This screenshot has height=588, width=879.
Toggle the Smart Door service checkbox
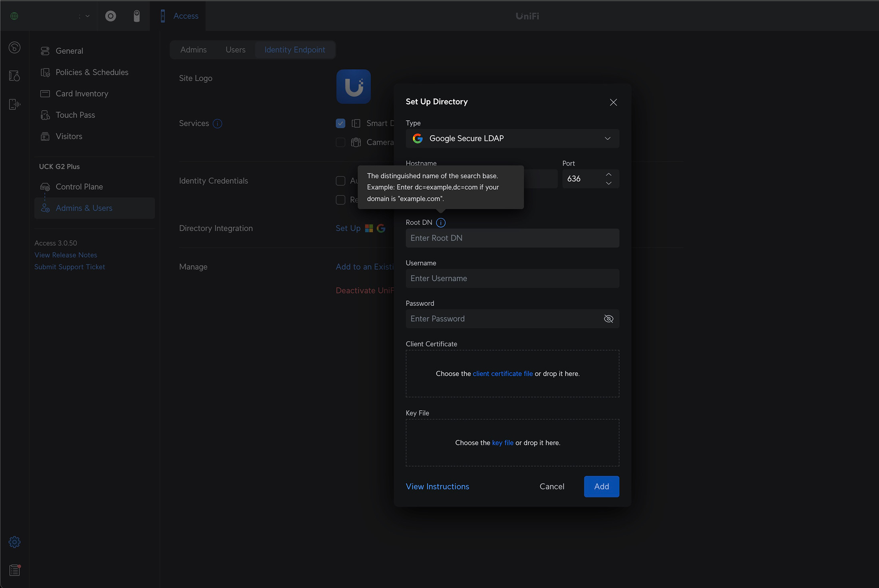coord(340,123)
